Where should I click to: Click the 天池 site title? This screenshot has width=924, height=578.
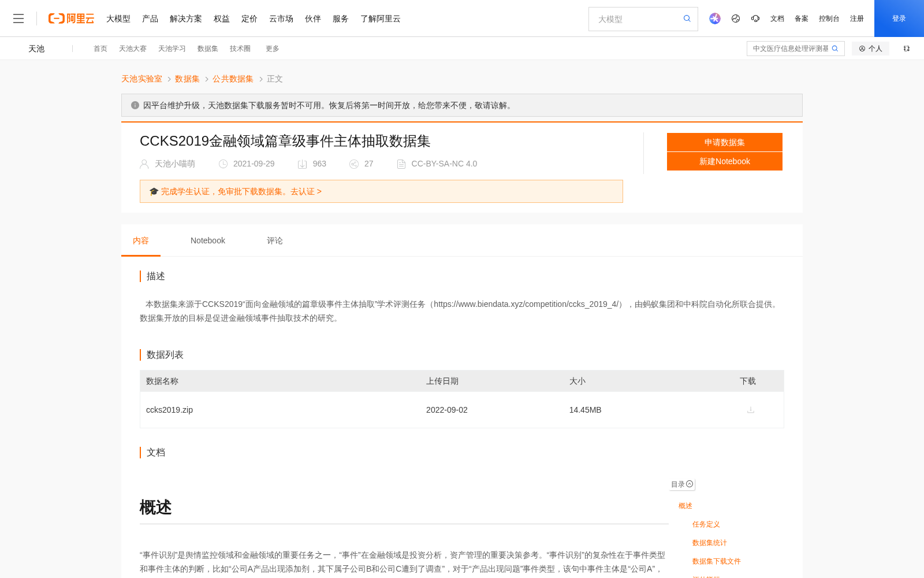click(36, 49)
